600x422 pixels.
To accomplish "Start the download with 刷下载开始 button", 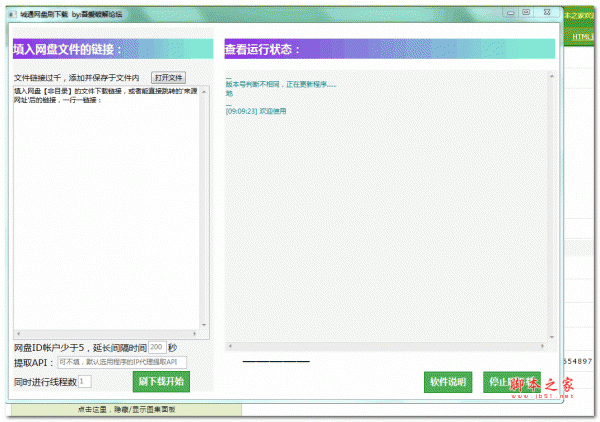I will 161,381.
